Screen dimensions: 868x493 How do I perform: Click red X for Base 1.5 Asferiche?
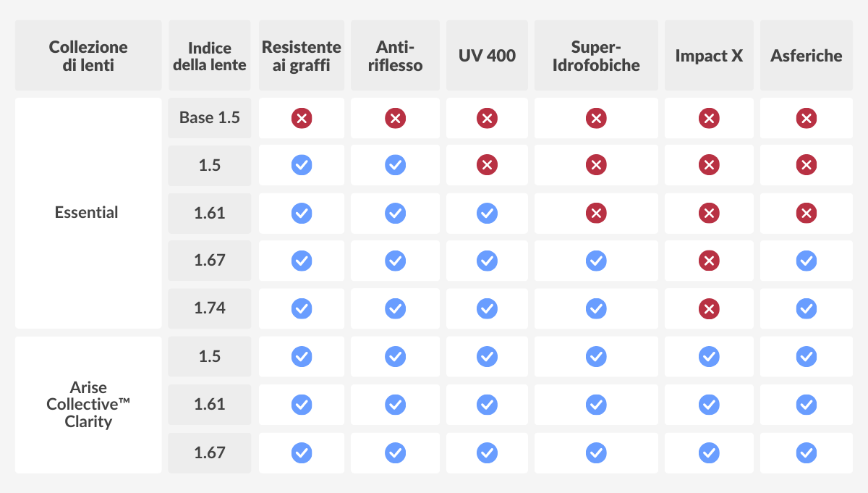[806, 118]
